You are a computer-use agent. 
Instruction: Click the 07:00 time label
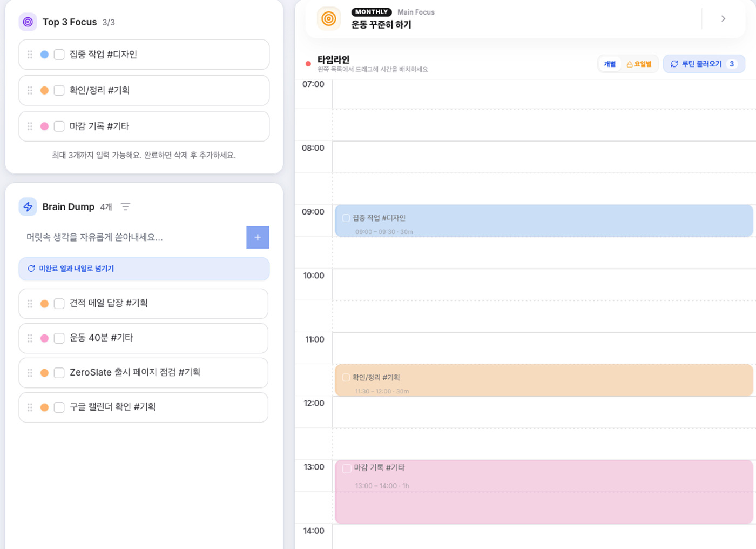pyautogui.click(x=313, y=84)
